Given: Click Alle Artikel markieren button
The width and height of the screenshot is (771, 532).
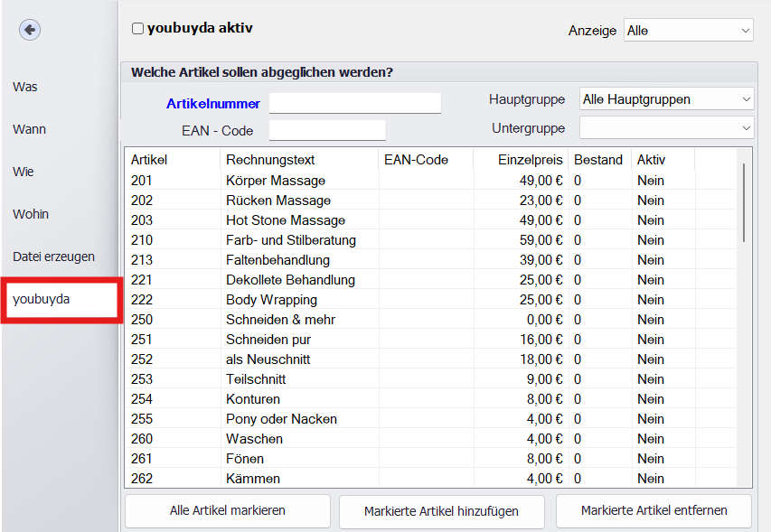Looking at the screenshot, I should point(228,510).
